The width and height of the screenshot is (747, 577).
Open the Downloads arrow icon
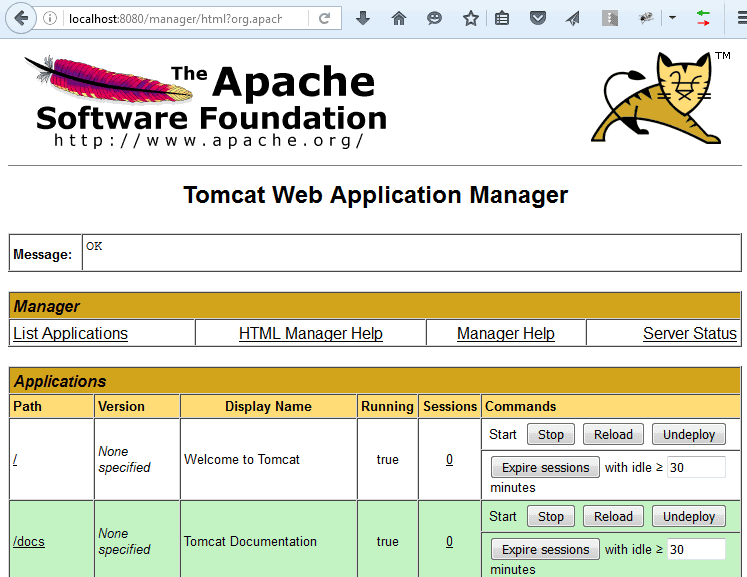[363, 19]
